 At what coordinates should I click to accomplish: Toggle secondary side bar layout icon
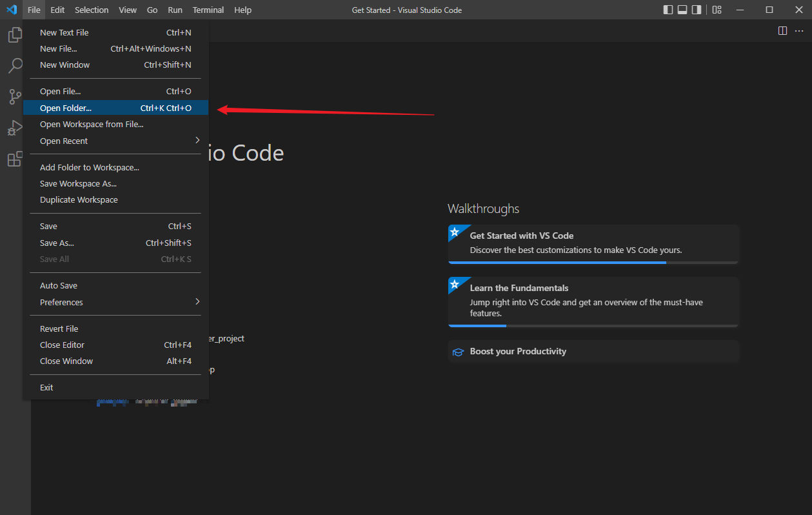(x=697, y=10)
